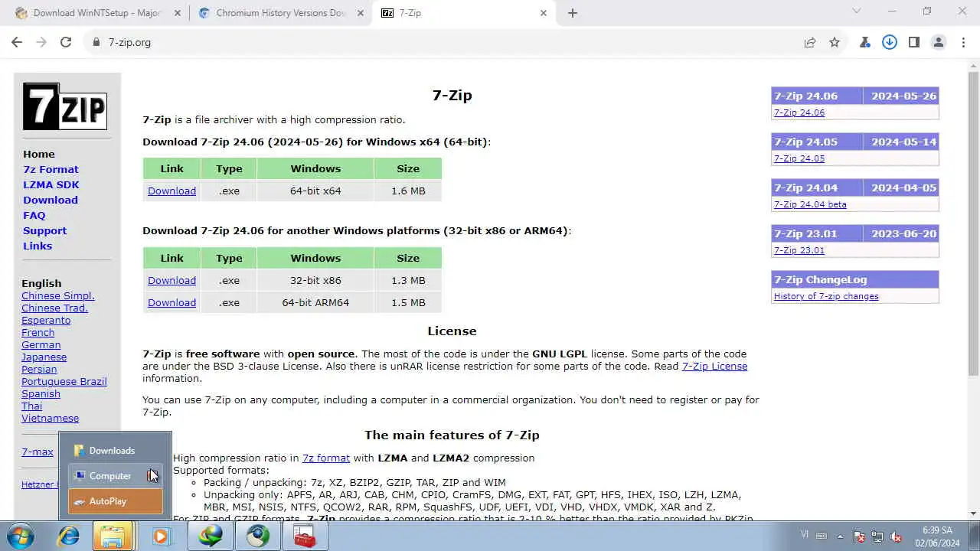Image resolution: width=980 pixels, height=551 pixels.
Task: Open 7-Zip 24.04 beta link
Action: [810, 204]
